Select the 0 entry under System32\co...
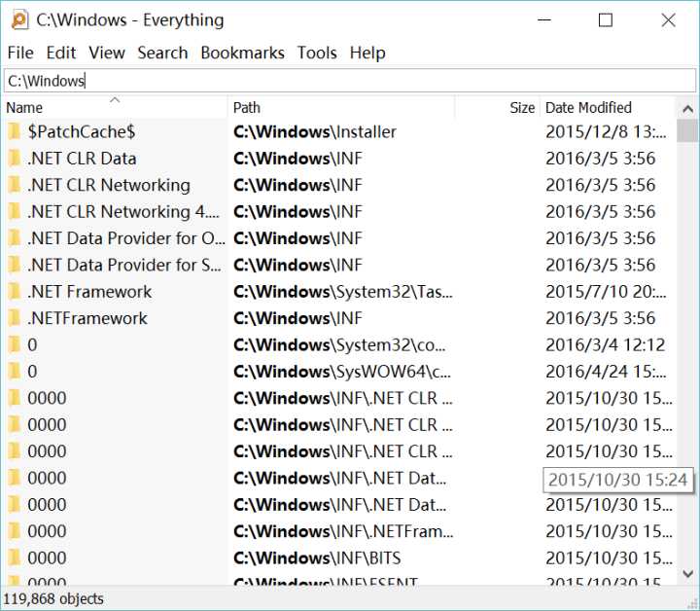Viewport: 700px width, 611px height. point(32,344)
